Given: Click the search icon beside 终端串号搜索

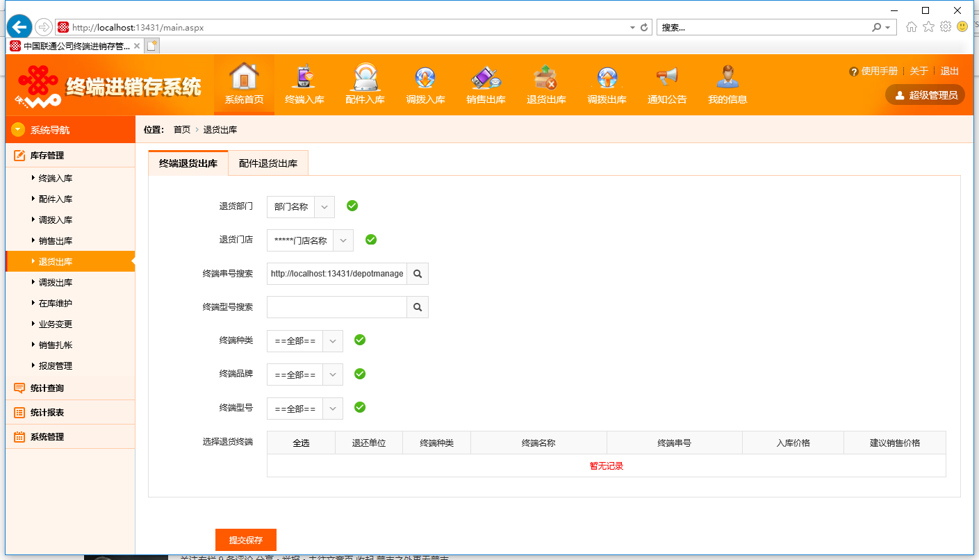Looking at the screenshot, I should pyautogui.click(x=418, y=274).
